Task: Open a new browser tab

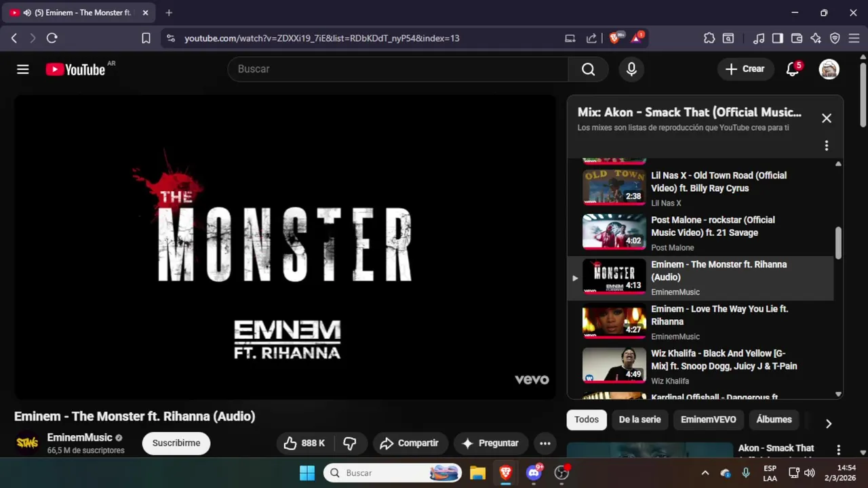Action: 169,12
